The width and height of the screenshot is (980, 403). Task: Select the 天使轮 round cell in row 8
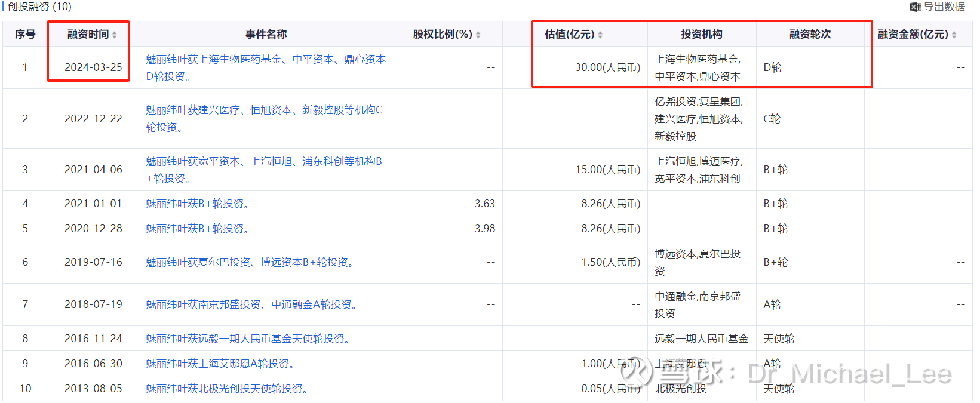810,339
